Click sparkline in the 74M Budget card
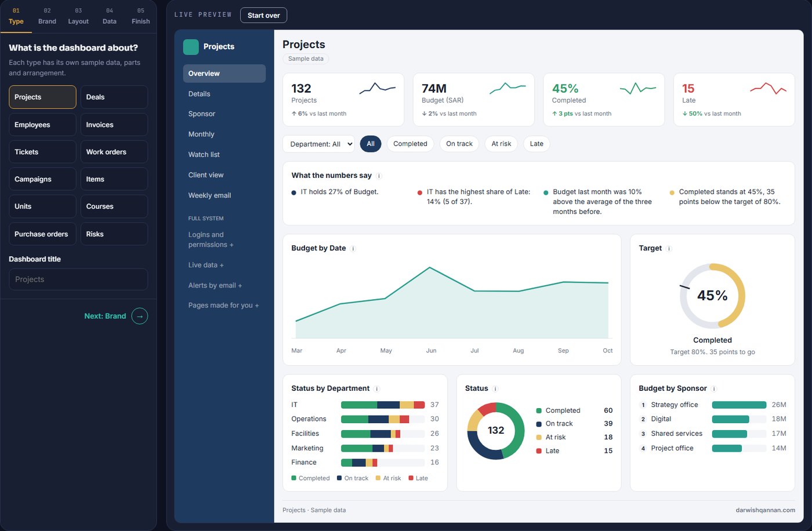 (x=507, y=88)
